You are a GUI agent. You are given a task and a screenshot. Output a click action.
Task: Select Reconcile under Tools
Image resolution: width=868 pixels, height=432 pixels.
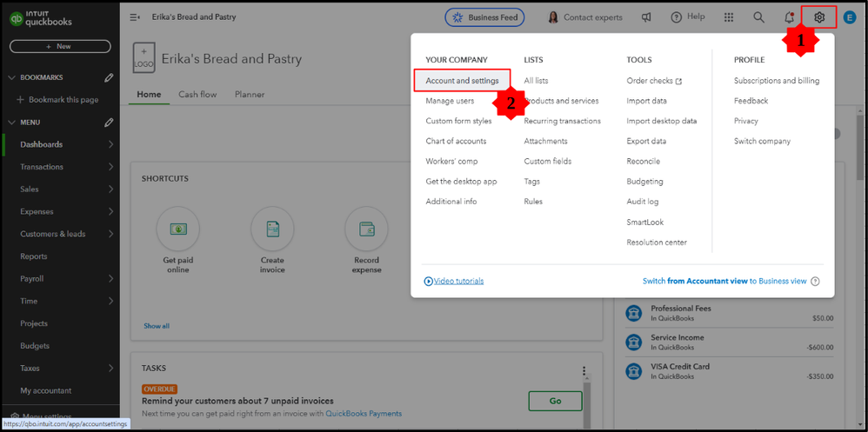(644, 161)
